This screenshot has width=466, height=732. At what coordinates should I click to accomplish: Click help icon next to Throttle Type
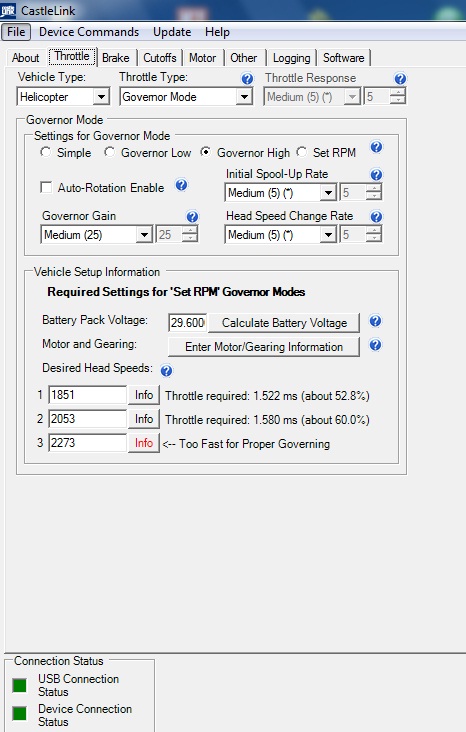tap(247, 78)
